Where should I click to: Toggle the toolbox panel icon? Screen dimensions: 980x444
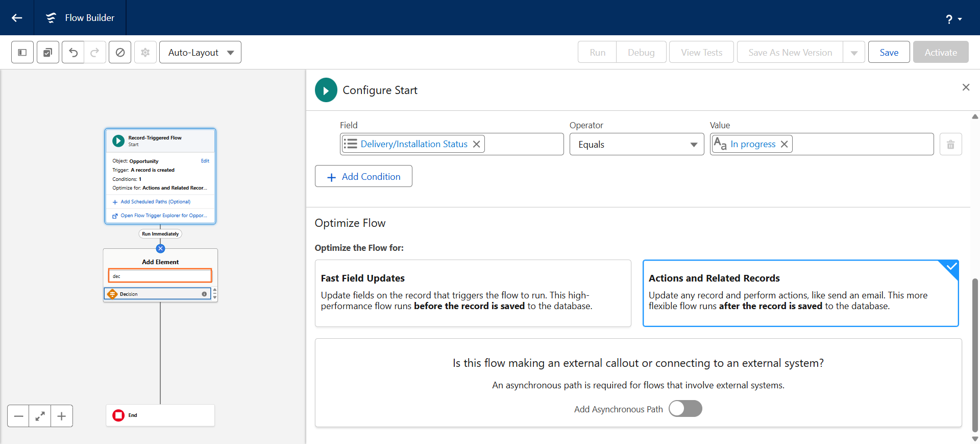pos(22,52)
